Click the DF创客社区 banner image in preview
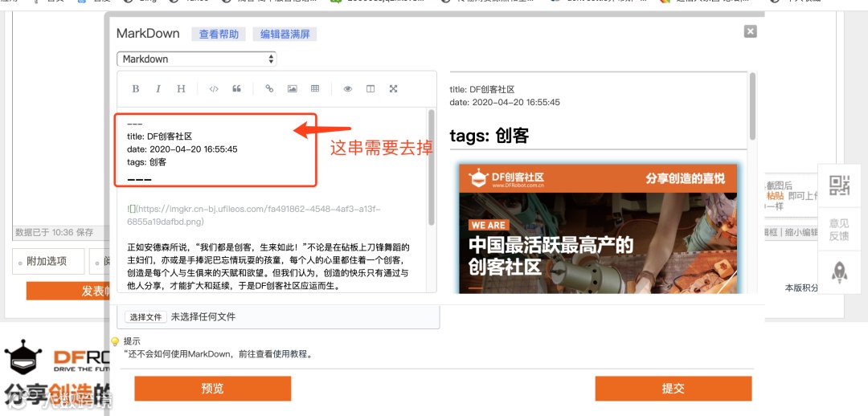Viewport: 868px width, 416px height. pyautogui.click(x=598, y=228)
